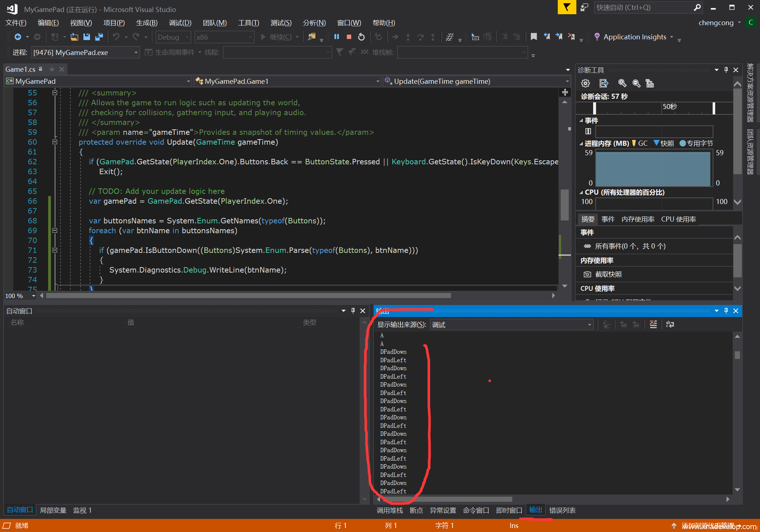
Task: Open diagnostic tools settings gear
Action: pos(585,83)
